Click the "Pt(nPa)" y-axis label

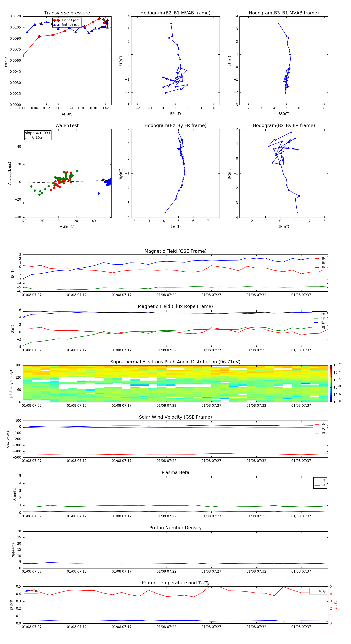[6, 61]
